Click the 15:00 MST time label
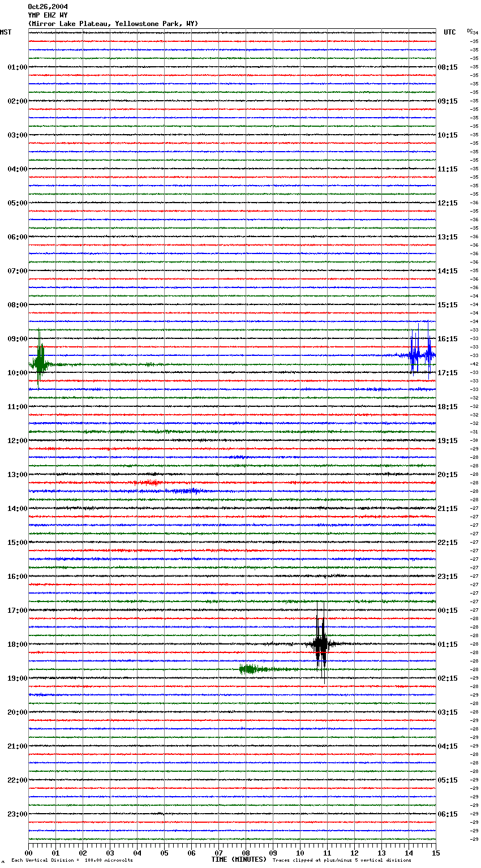The image size is (481, 868). point(17,543)
